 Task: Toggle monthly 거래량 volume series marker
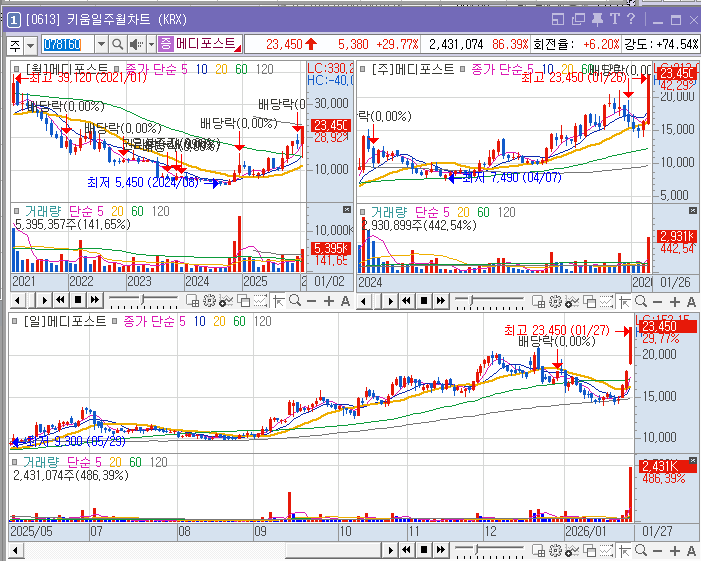click(x=17, y=211)
